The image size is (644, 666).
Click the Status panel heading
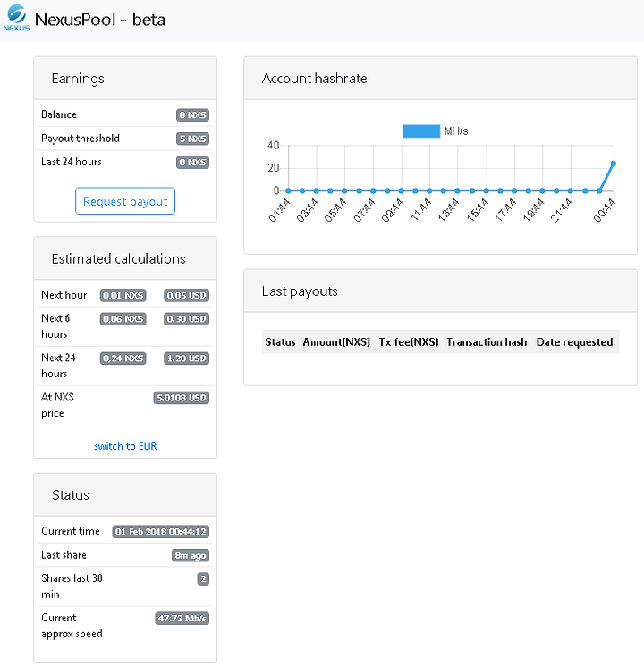(71, 495)
